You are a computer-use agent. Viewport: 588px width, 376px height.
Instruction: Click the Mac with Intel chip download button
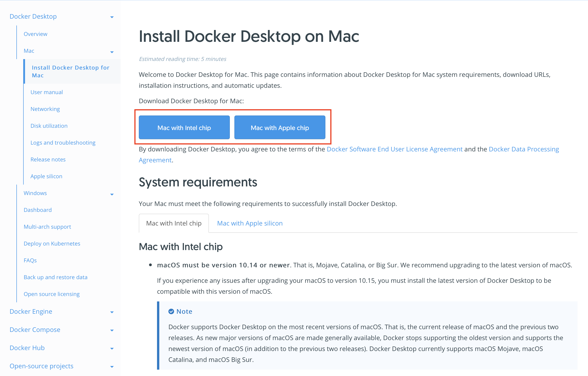184,128
